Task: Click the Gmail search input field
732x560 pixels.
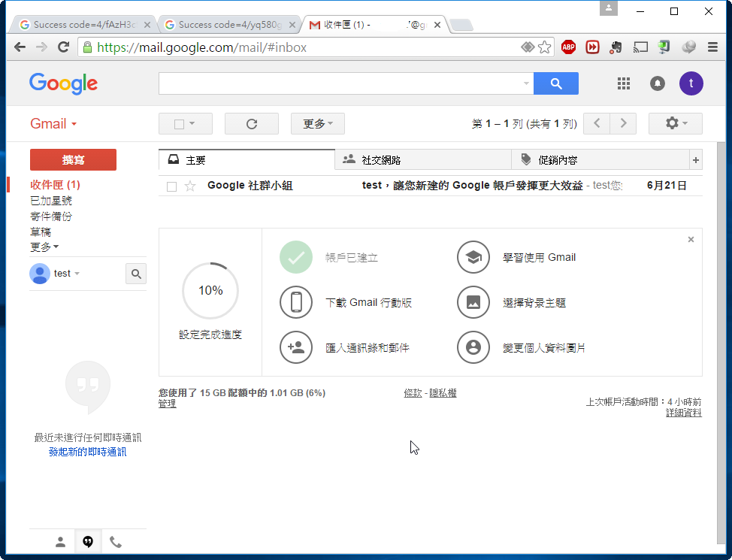Action: pos(346,83)
